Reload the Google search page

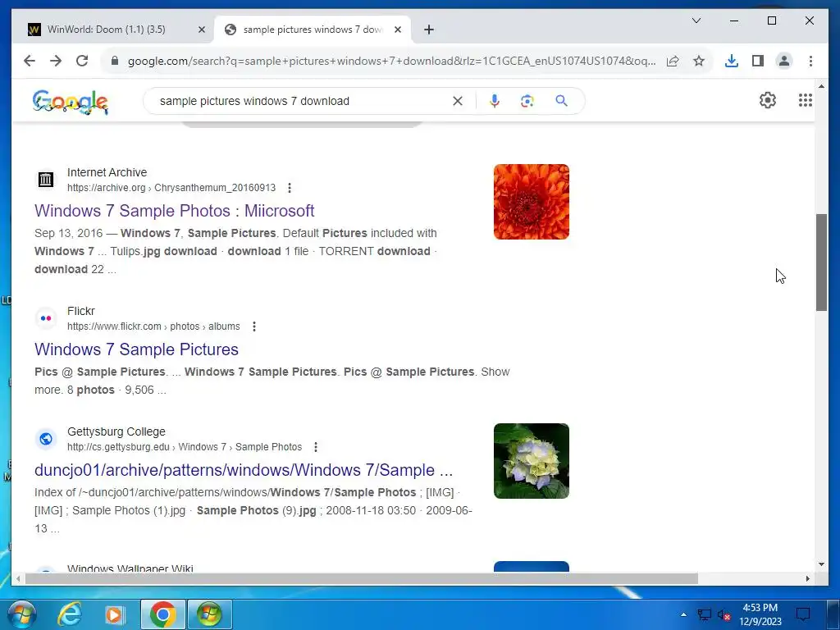click(82, 61)
